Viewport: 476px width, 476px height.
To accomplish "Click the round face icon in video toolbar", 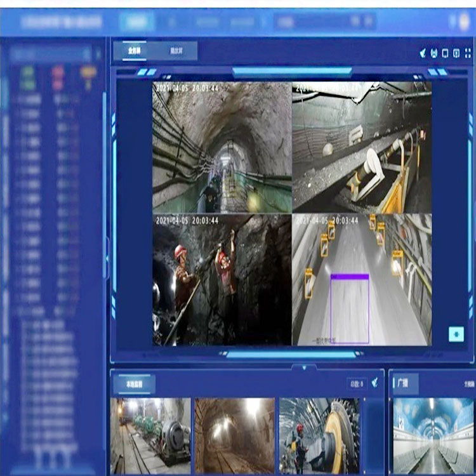I will tap(434, 53).
